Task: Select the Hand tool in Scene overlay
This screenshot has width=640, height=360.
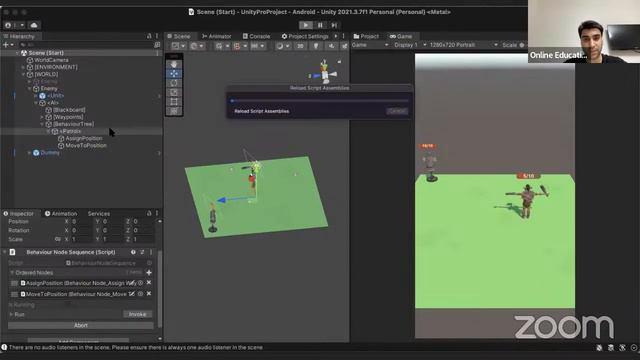Action: (174, 64)
